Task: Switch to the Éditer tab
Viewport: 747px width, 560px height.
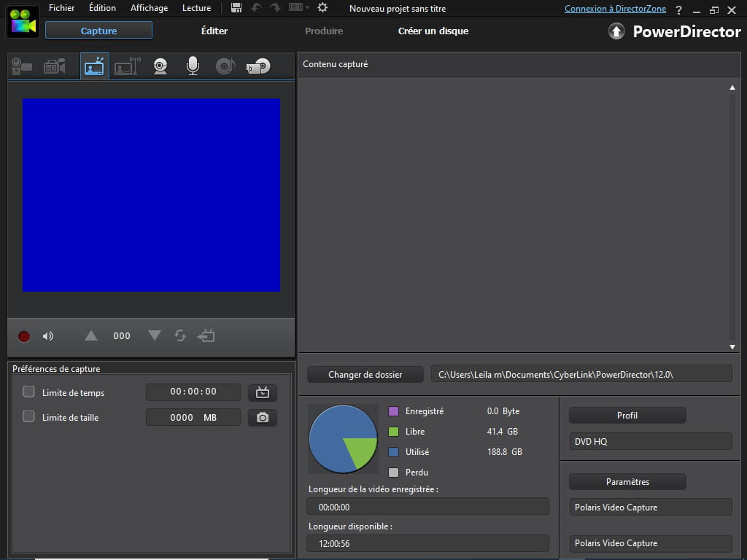Action: [214, 31]
